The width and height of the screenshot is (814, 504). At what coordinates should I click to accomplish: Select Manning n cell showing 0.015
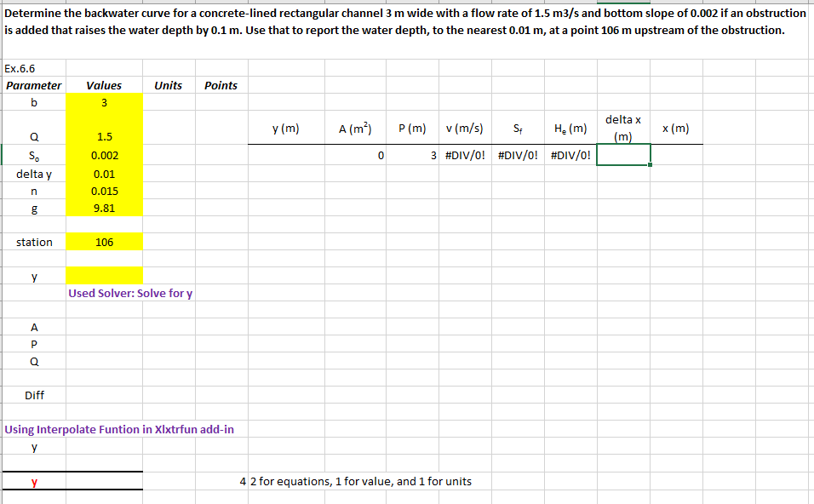tap(105, 191)
